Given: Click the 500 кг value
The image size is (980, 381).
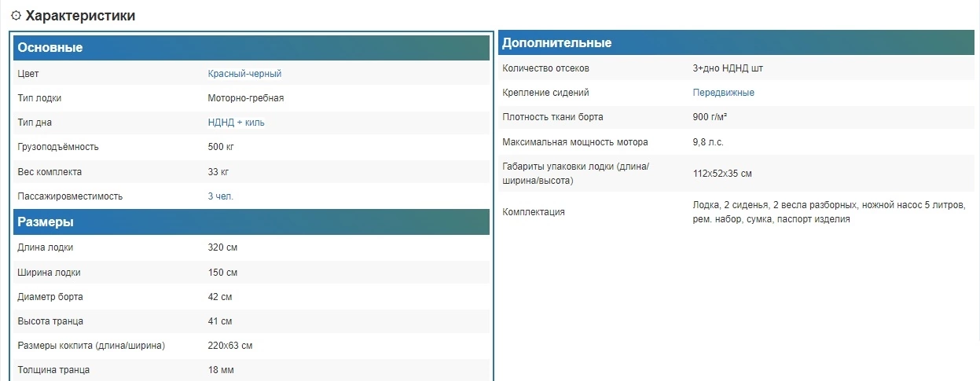Looking at the screenshot, I should tap(221, 147).
